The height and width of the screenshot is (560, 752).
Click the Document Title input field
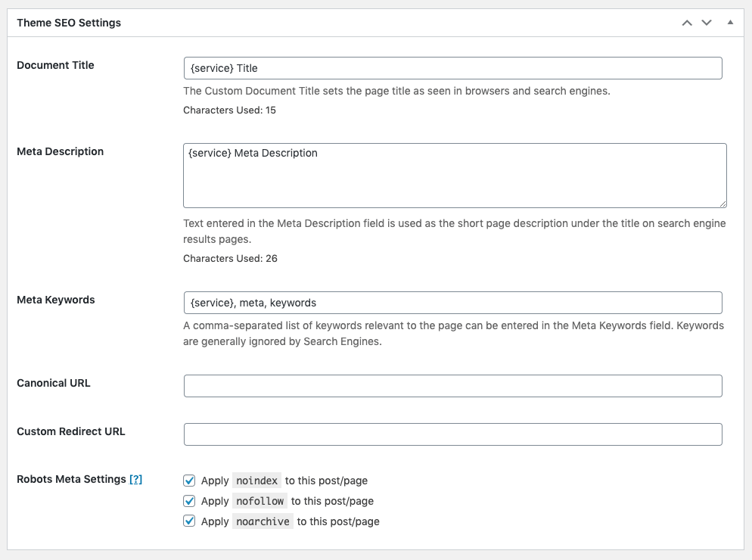pyautogui.click(x=452, y=68)
